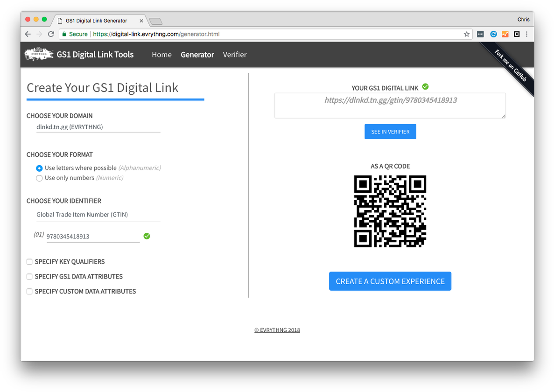Bookmark this page with the star icon
The height and width of the screenshot is (392, 554).
(466, 34)
